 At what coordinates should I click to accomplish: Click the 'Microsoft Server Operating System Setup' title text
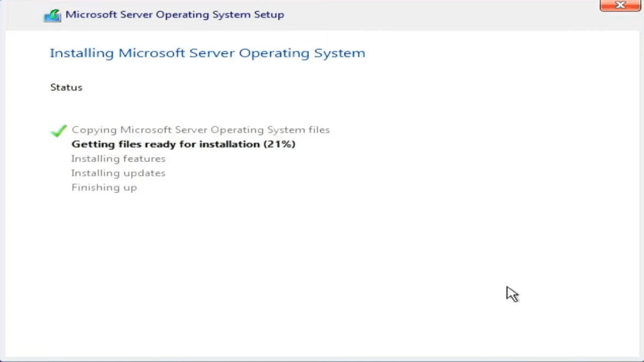pos(175,14)
